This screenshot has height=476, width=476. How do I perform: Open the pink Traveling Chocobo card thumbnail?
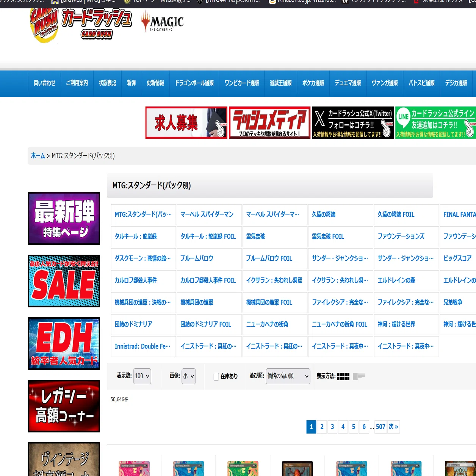134,468
